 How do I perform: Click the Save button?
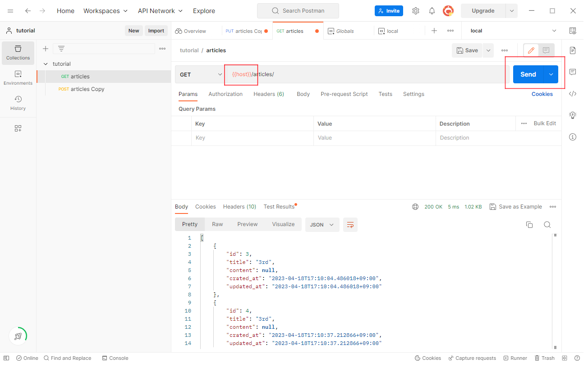[x=467, y=50]
